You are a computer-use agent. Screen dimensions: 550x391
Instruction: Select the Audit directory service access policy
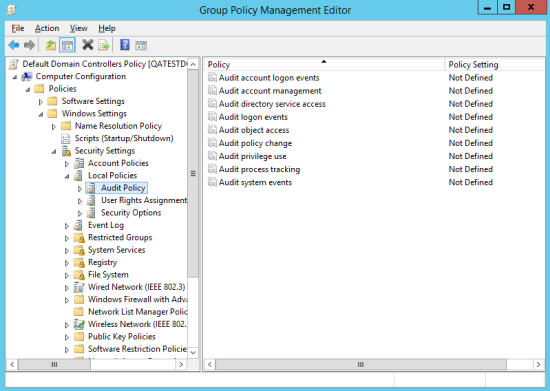point(272,104)
